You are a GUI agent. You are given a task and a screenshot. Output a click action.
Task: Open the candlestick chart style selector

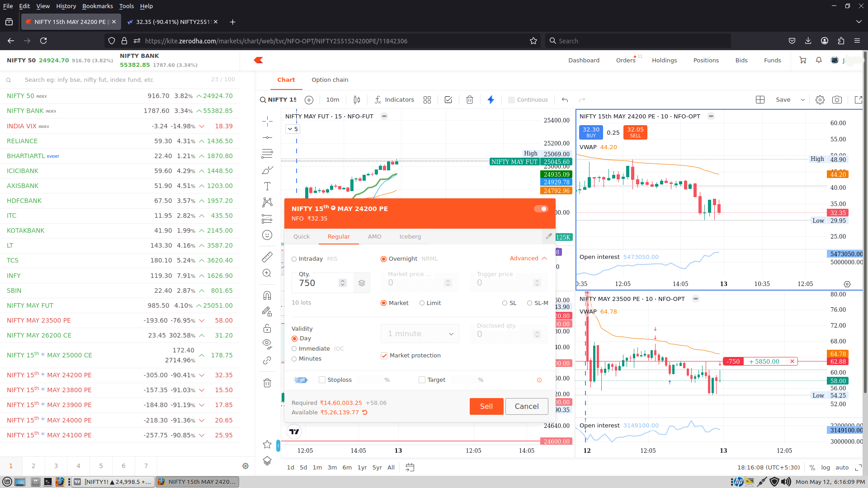pyautogui.click(x=357, y=100)
